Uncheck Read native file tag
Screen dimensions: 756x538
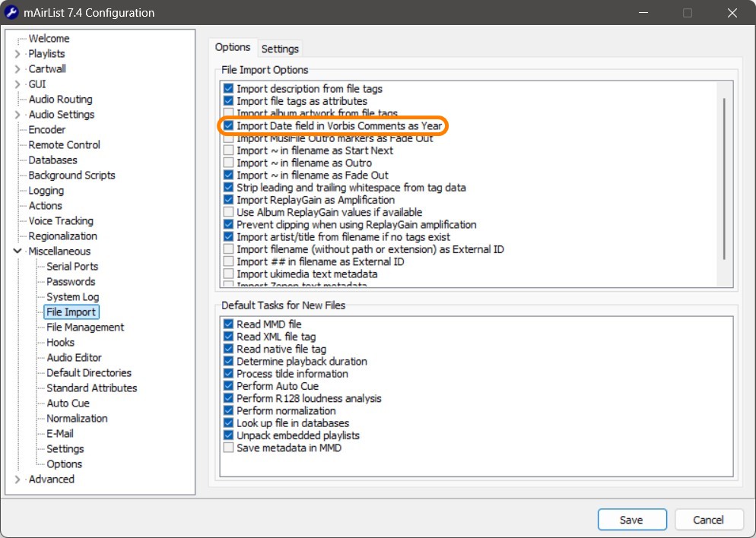tap(228, 349)
